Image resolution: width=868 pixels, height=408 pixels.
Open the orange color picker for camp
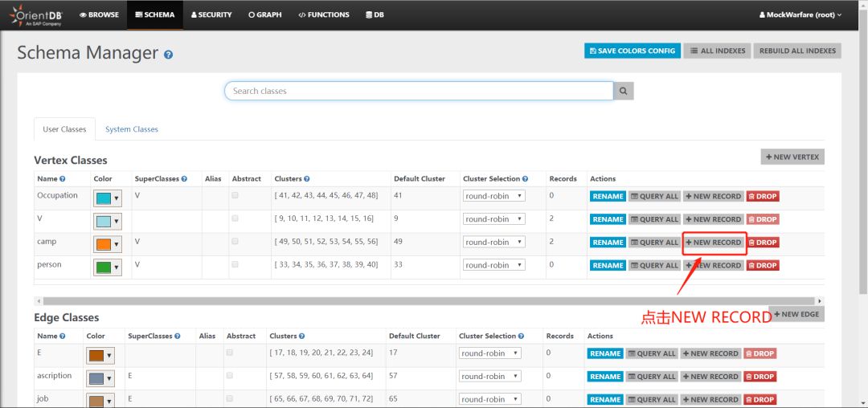click(108, 245)
